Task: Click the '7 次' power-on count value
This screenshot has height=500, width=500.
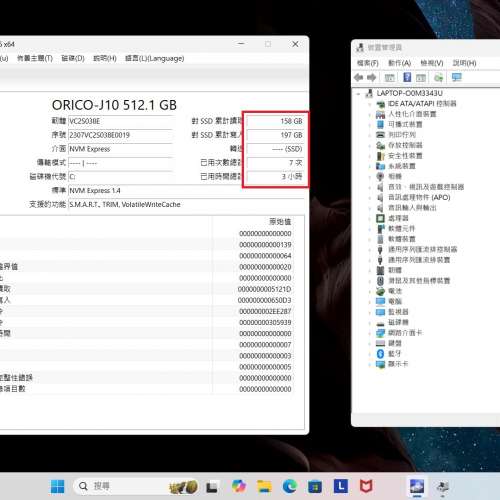Action: tap(295, 163)
